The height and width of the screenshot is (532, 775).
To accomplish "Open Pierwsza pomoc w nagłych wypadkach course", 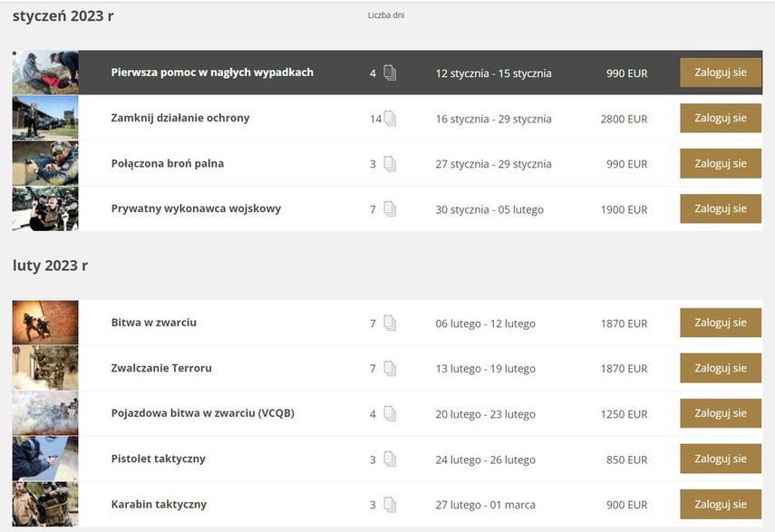I will click(212, 73).
